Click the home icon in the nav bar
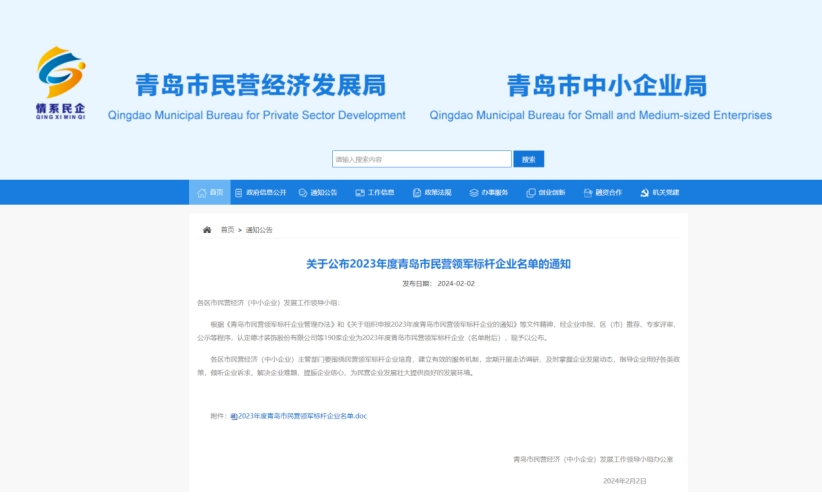Screen dimensions: 822x496 point(202,193)
